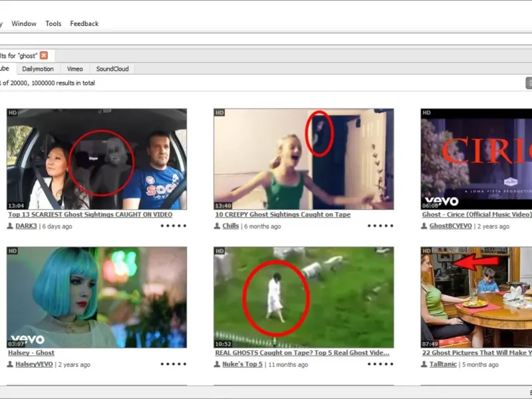Click the "6 days ago" upload date

[57, 226]
